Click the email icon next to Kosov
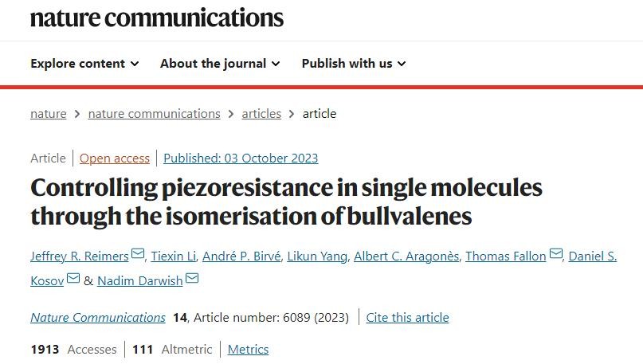643x364 pixels. click(x=73, y=280)
